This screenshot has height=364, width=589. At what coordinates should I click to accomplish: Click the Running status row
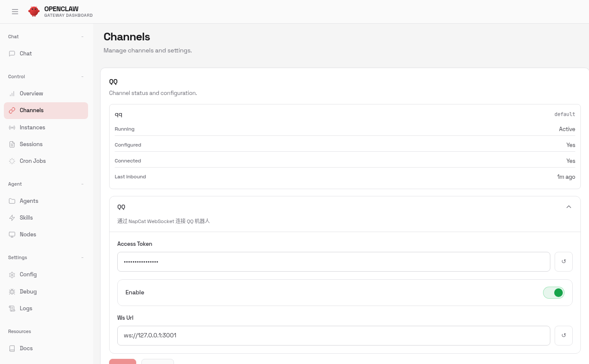[345, 129]
